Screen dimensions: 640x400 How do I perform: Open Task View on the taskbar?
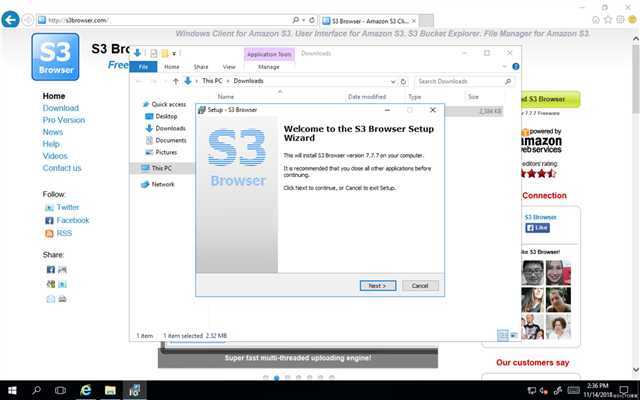point(60,391)
